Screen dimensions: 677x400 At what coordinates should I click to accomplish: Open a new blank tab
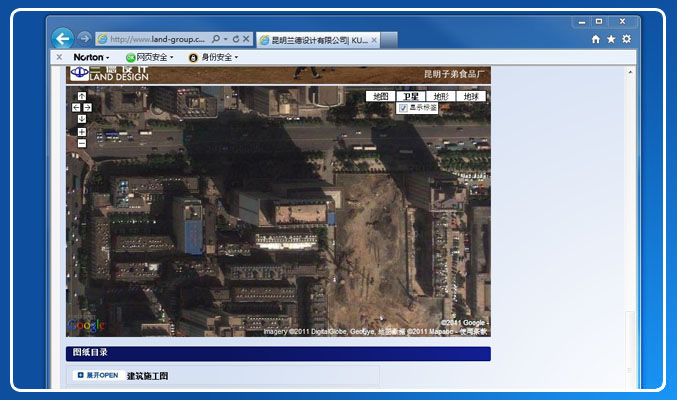pos(389,40)
